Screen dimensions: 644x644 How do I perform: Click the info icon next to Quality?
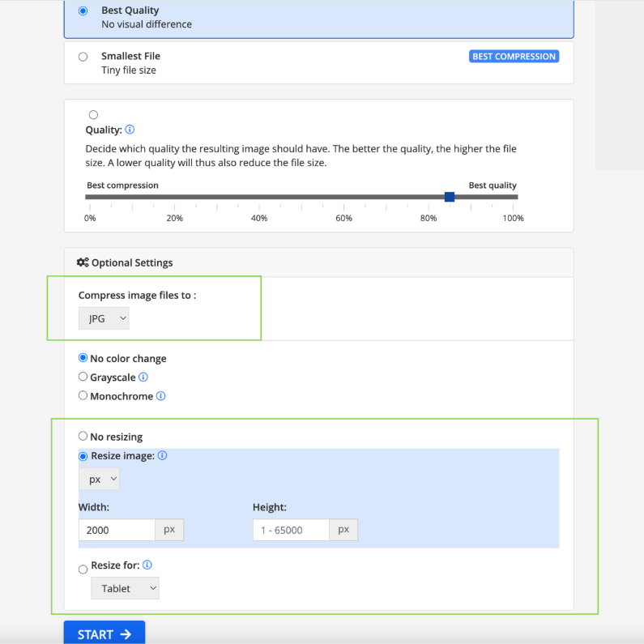[130, 130]
